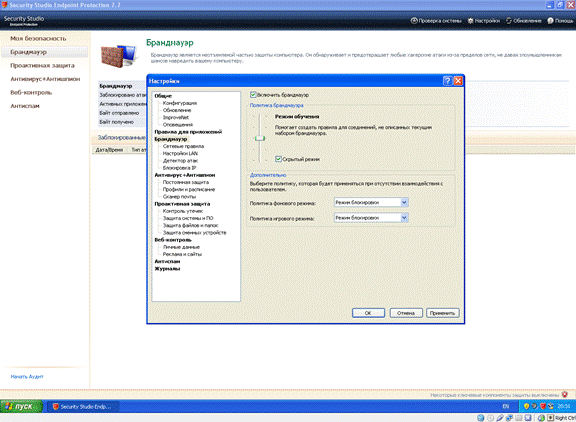Select Обновление in the settings tree
This screenshot has height=422, width=576.
(x=177, y=110)
